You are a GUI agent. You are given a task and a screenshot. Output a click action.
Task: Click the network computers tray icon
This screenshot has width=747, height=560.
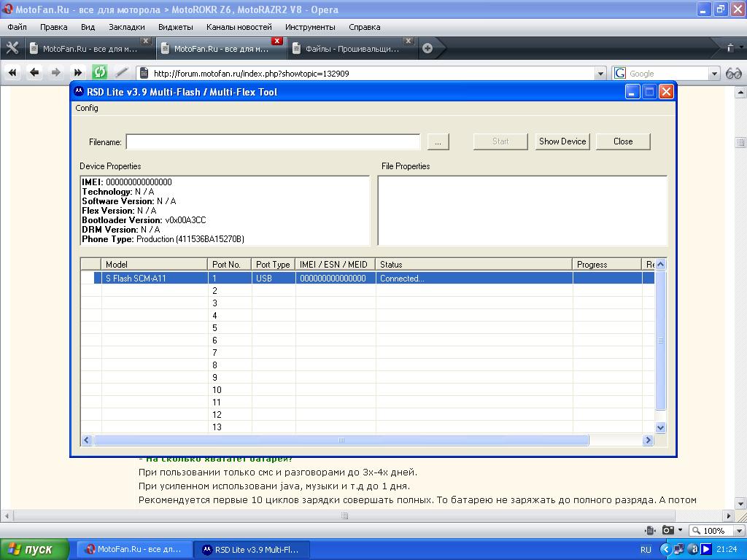(x=679, y=549)
